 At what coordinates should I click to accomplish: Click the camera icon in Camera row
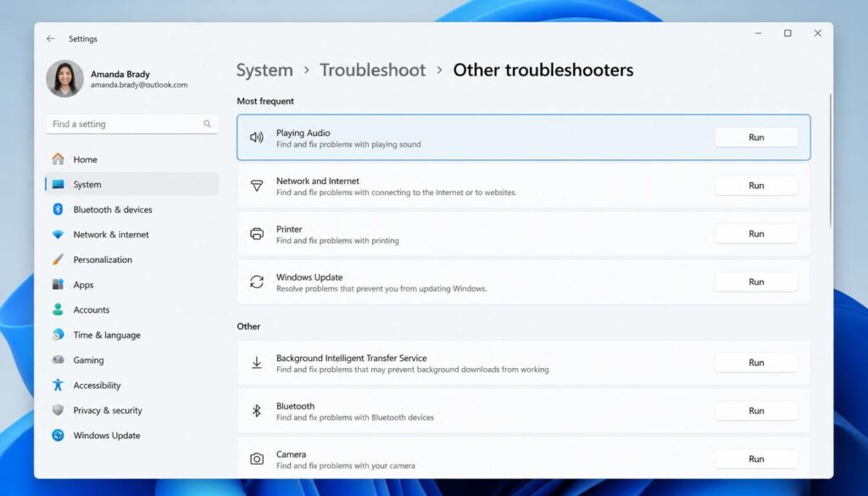256,459
